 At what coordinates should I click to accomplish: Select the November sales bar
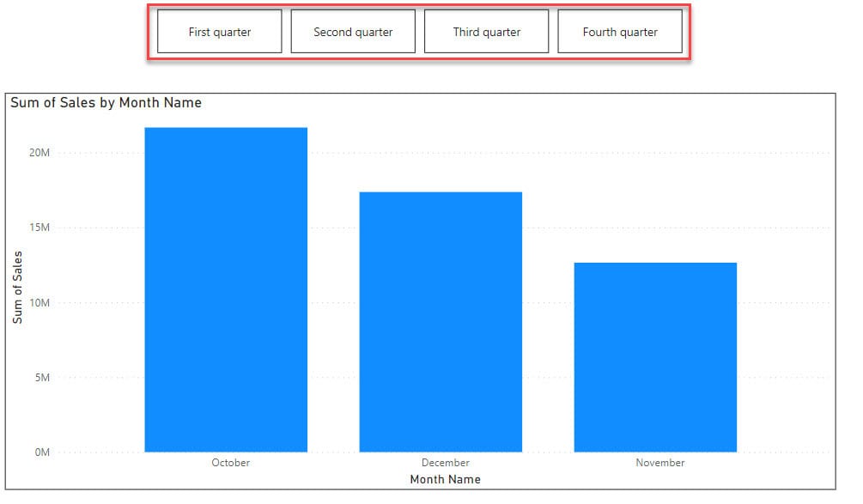[x=655, y=358]
